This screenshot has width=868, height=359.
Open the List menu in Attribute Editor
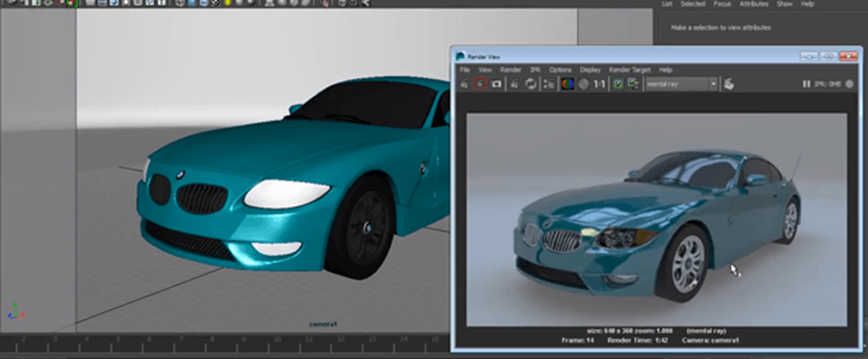tap(667, 4)
